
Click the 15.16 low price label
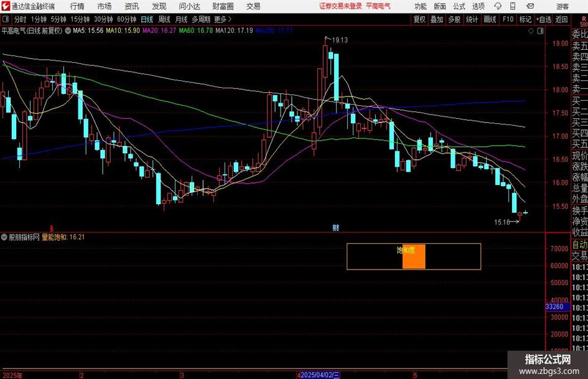[502, 222]
